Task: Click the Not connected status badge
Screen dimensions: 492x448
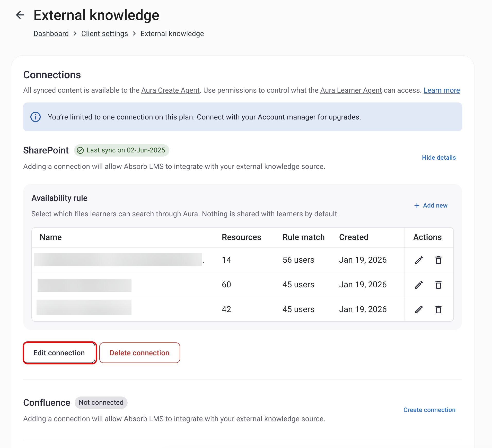Action: 101,403
